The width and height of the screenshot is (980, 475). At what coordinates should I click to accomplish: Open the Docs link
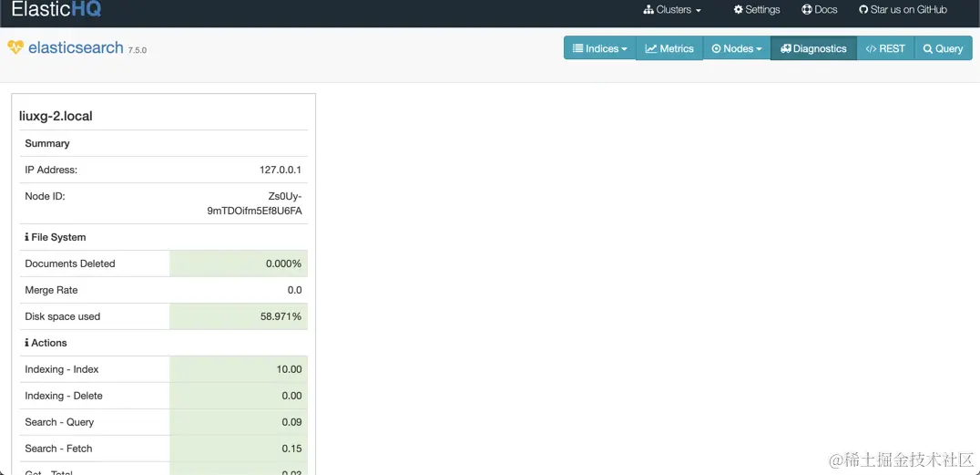tap(820, 10)
